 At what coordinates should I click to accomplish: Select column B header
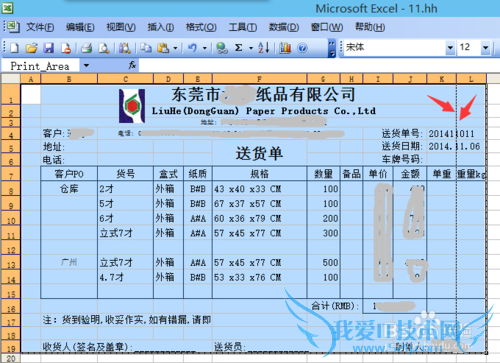coord(69,79)
